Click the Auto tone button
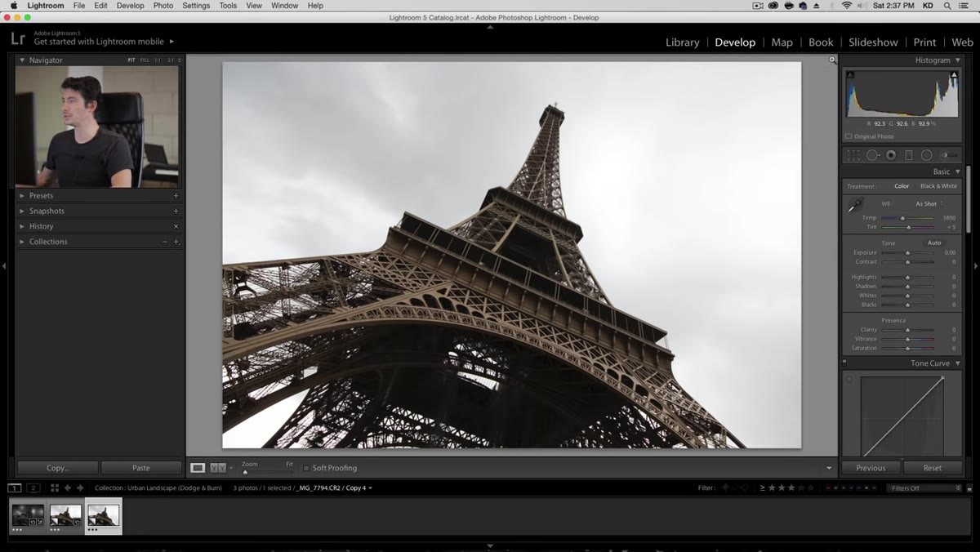Image resolution: width=980 pixels, height=552 pixels. [x=934, y=243]
